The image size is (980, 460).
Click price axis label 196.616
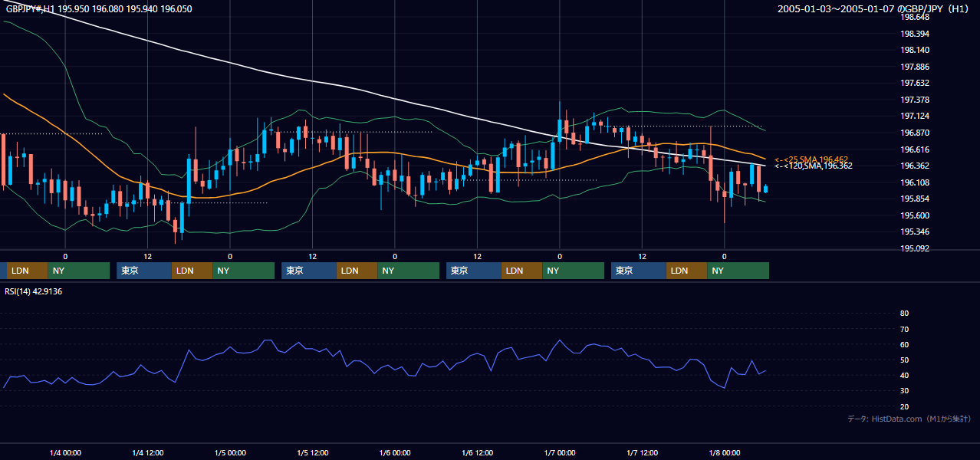pyautogui.click(x=916, y=149)
